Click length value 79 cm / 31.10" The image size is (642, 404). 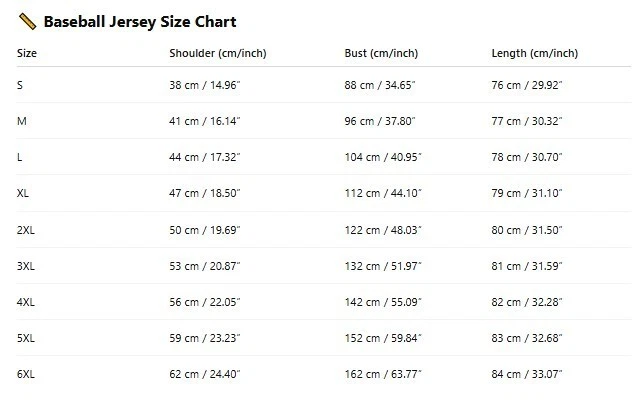[527, 193]
